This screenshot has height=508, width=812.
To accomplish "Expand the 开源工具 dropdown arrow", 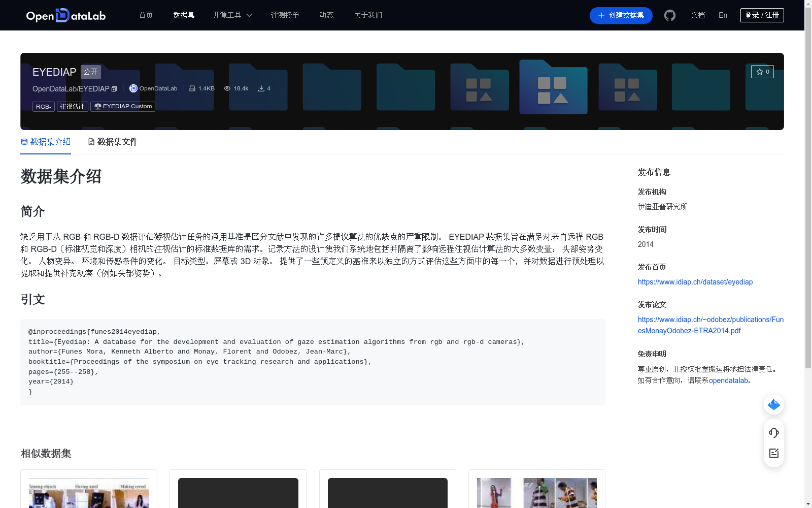I will pos(249,15).
